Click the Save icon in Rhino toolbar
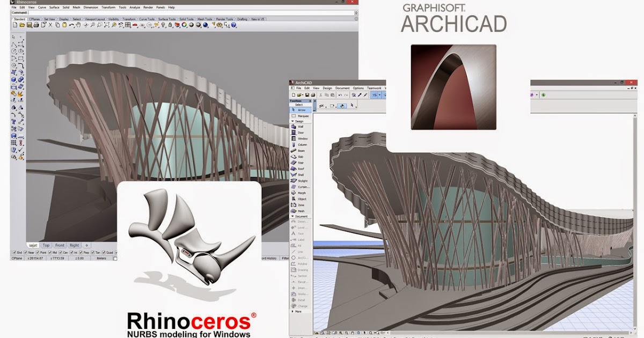This screenshot has height=338, width=644. pos(30,25)
